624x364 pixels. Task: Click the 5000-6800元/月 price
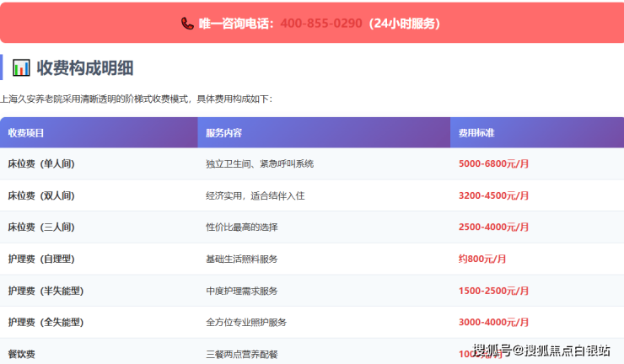493,164
